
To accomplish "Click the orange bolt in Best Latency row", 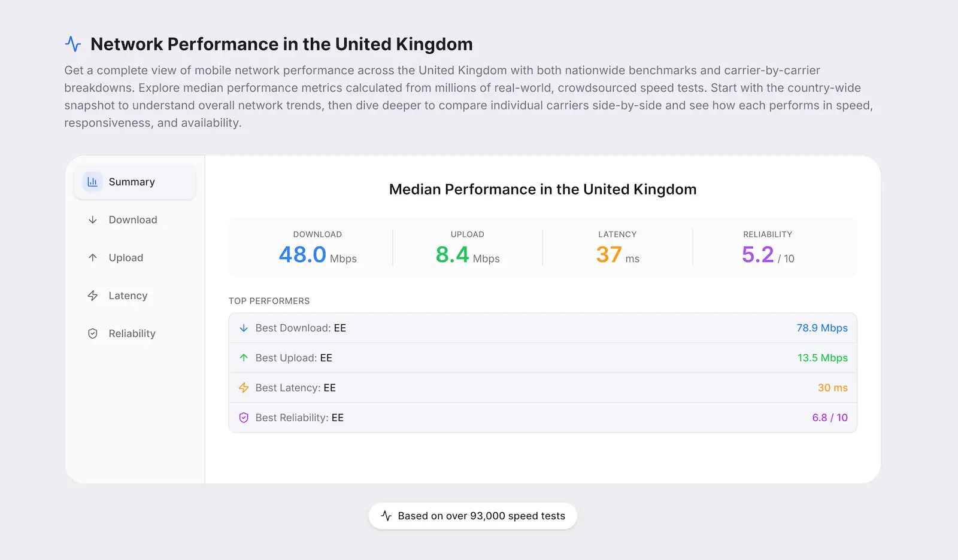I will pyautogui.click(x=244, y=388).
